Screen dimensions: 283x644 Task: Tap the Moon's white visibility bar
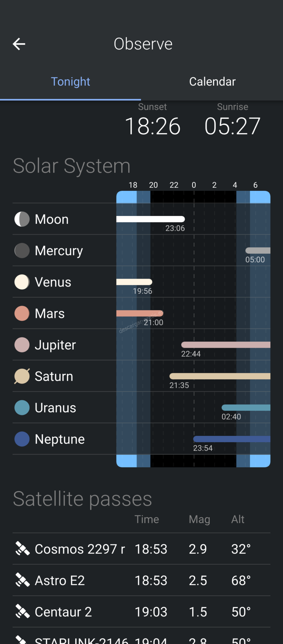(x=150, y=219)
